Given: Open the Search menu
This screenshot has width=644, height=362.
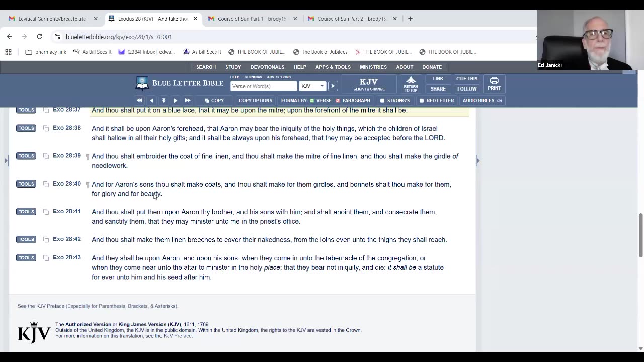Looking at the screenshot, I should 206,67.
